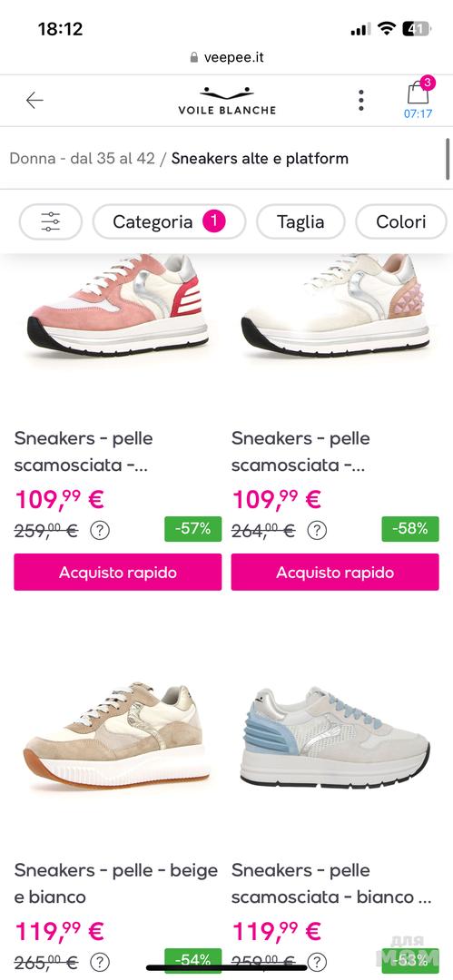453x980 pixels.
Task: Select Sneakers alte e platform breadcrumb
Action: pyautogui.click(x=260, y=158)
